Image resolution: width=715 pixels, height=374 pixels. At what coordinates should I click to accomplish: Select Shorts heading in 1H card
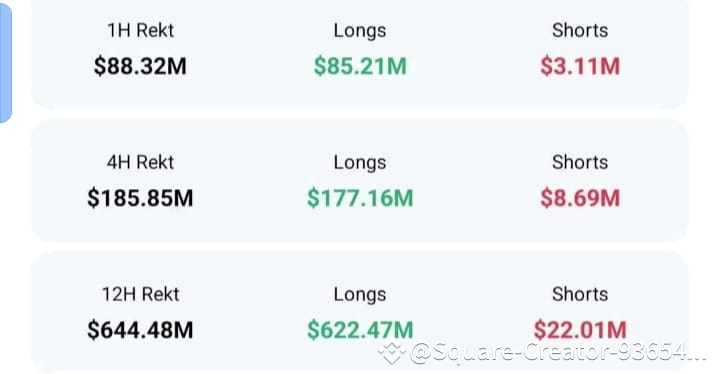click(x=580, y=31)
